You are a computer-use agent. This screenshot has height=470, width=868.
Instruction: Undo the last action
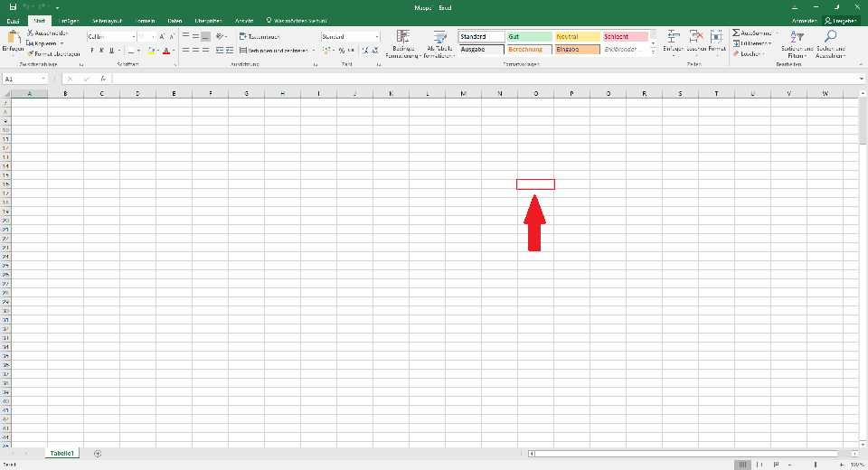25,7
